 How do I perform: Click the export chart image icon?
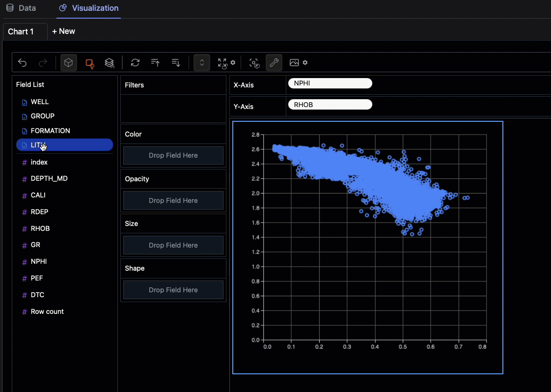click(x=294, y=63)
